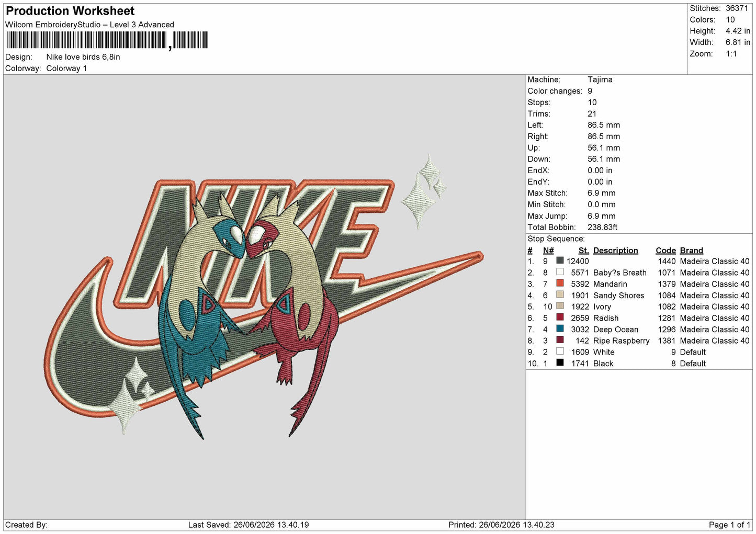Click the dark gray color swatch in row 1

pos(560,260)
